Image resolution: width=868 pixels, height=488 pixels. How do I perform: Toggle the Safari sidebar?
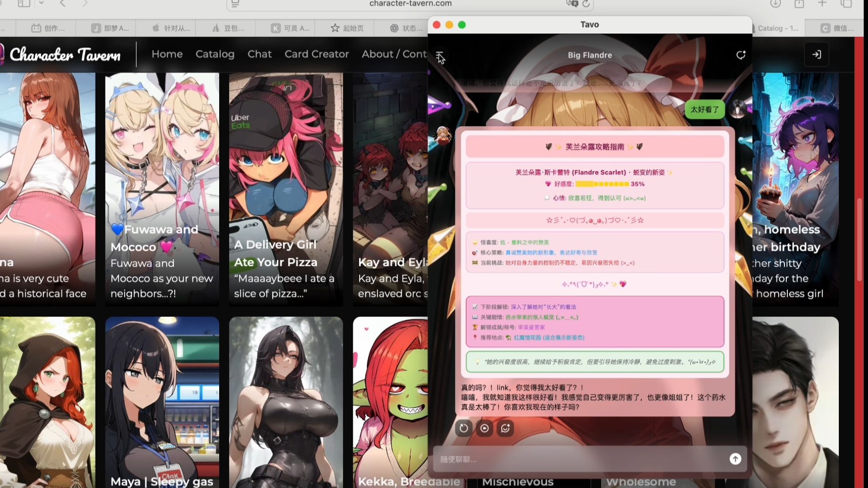[x=24, y=4]
